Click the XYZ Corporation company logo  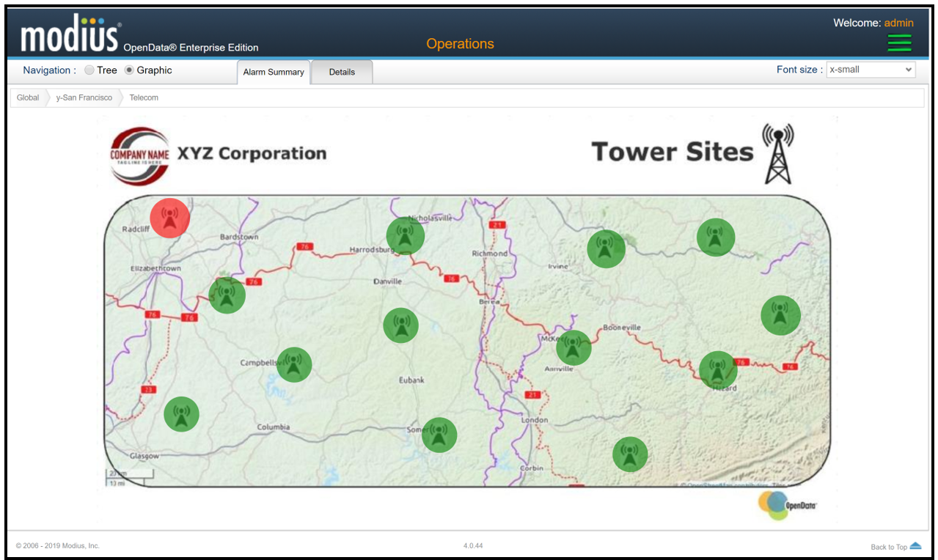point(139,155)
